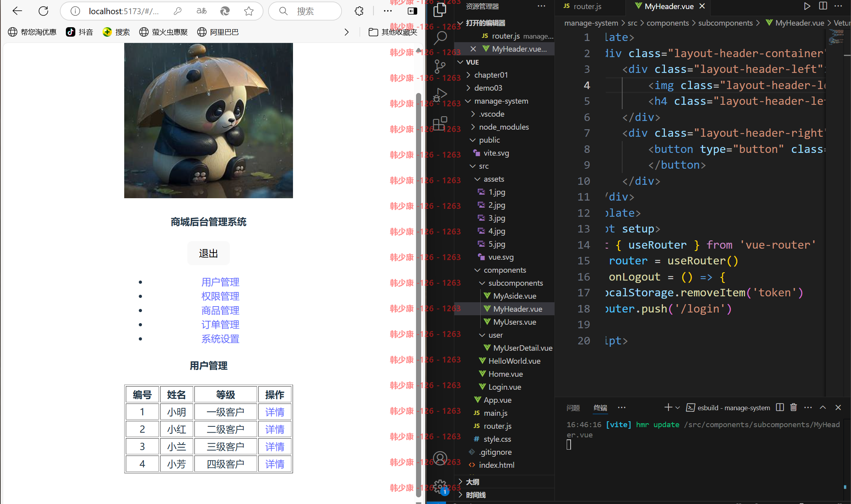
Task: Open the 抖音 bookmark
Action: pyautogui.click(x=79, y=32)
